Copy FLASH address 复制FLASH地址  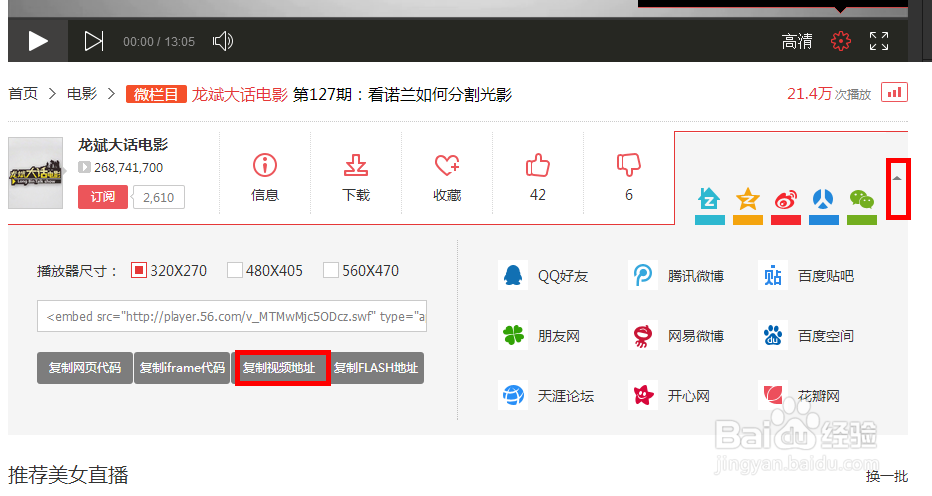click(x=376, y=368)
